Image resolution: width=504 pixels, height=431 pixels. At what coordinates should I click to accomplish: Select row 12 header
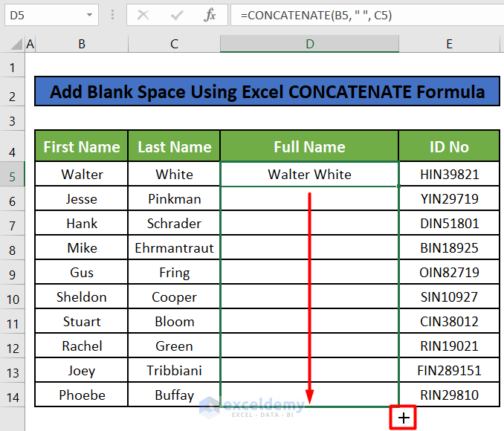click(12, 346)
